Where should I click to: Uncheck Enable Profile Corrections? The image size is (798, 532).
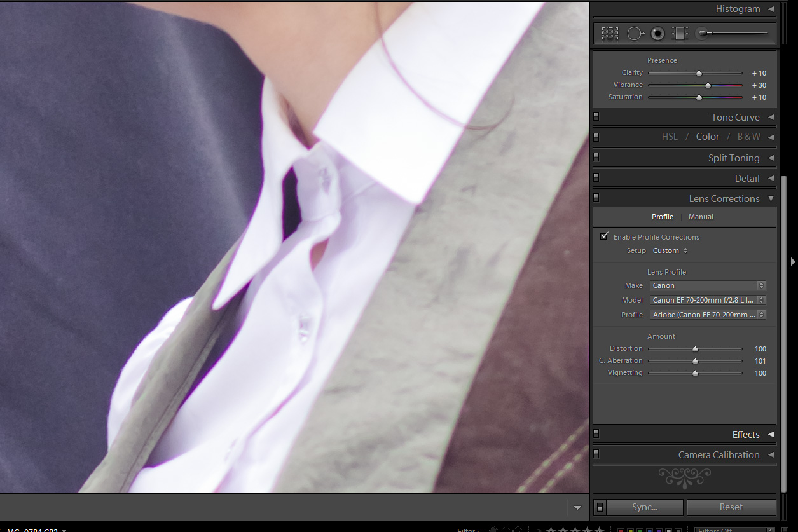pos(604,236)
